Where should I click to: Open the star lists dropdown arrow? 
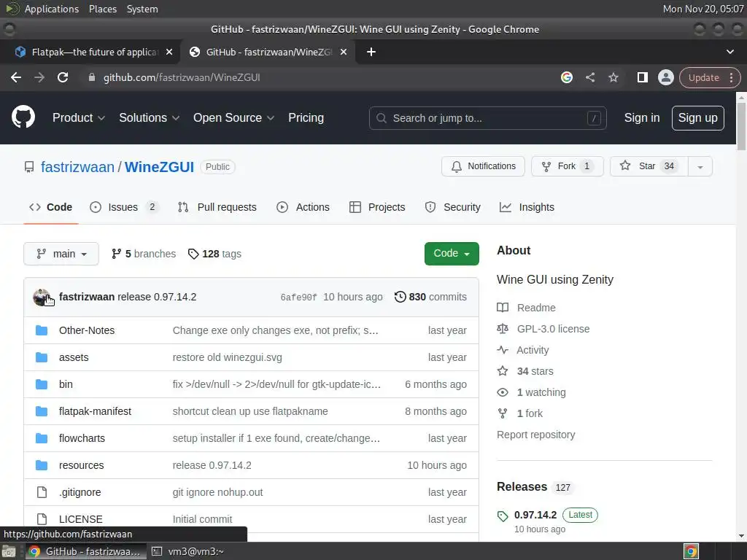pyautogui.click(x=700, y=167)
